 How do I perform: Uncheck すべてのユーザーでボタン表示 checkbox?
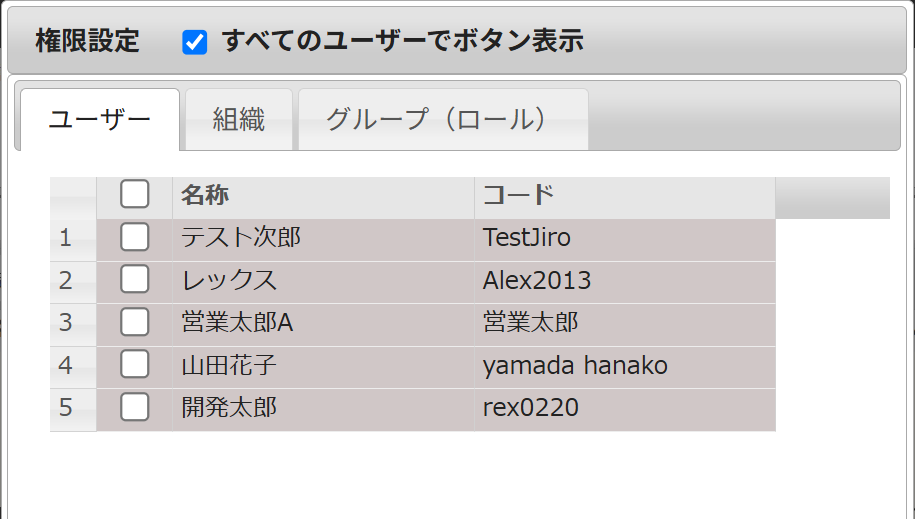[194, 42]
